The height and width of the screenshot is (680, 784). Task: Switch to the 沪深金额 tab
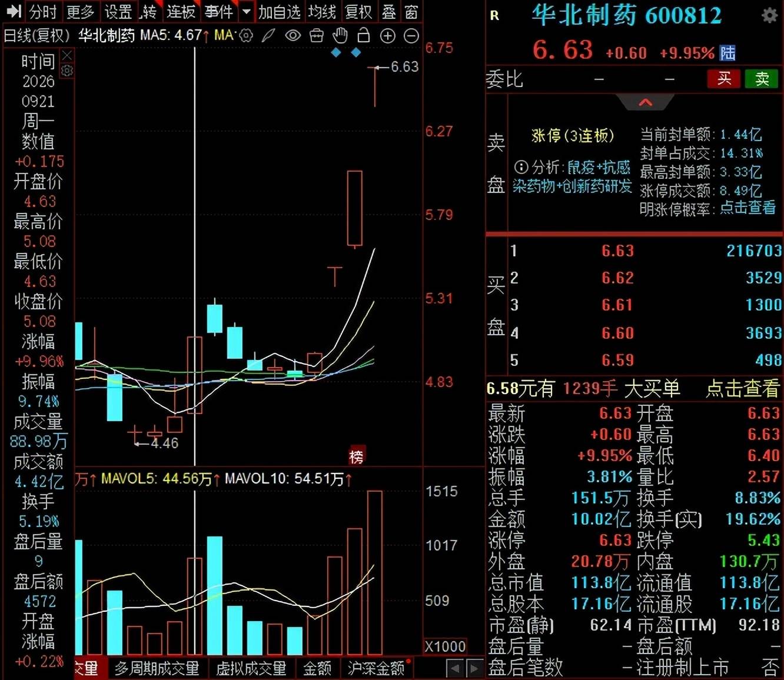click(376, 668)
